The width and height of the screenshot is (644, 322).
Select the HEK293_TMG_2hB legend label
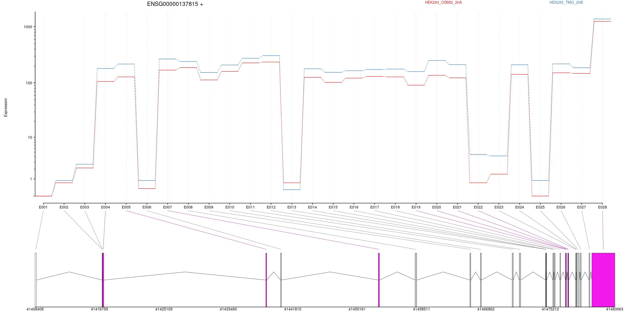click(566, 2)
